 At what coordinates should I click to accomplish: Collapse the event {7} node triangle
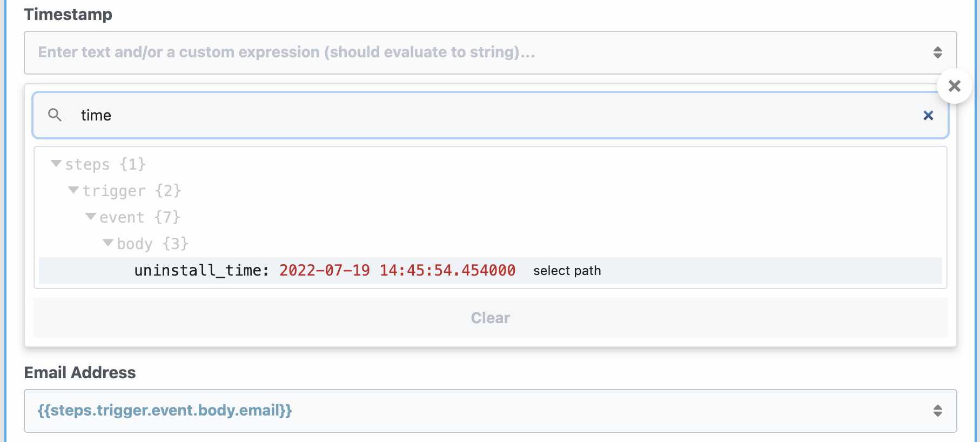pos(91,216)
